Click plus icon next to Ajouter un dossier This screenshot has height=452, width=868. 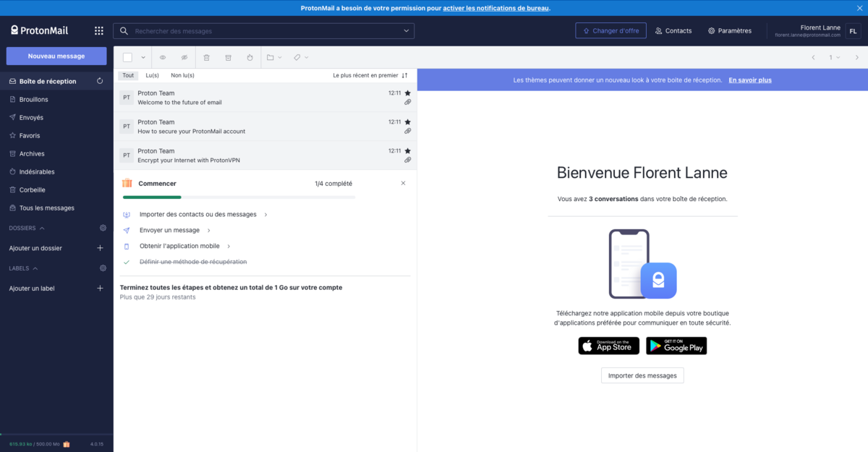[100, 248]
